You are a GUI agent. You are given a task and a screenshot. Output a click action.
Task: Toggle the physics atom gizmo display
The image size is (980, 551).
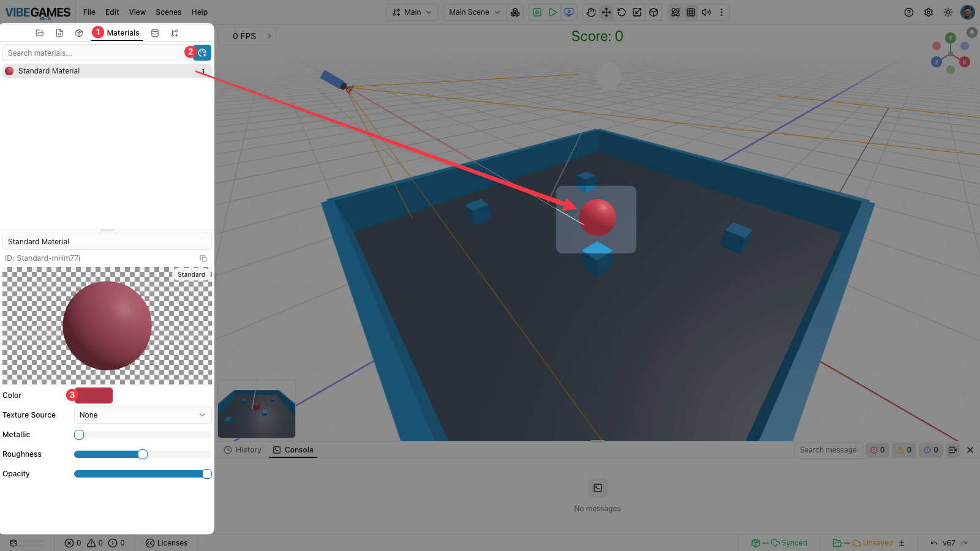(x=676, y=12)
